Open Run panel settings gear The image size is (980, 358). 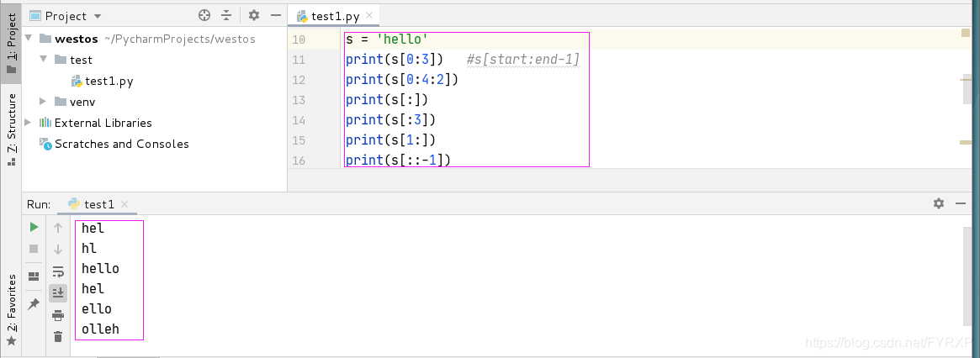[x=938, y=203]
